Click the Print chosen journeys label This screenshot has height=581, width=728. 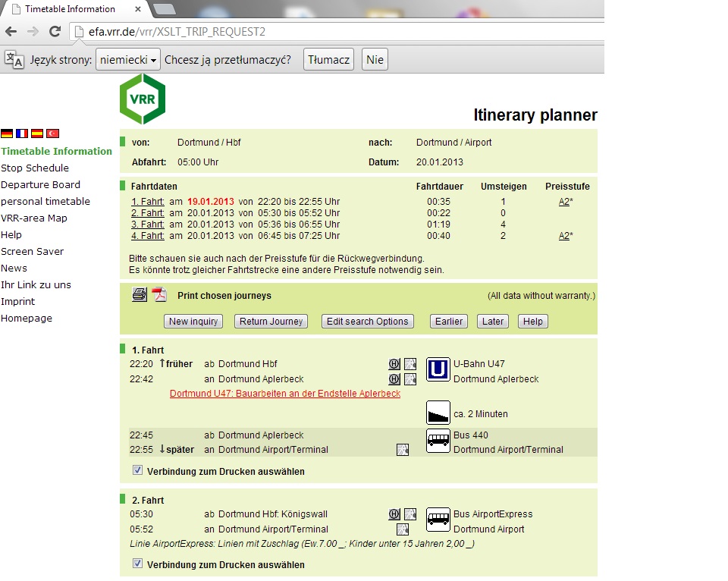click(x=224, y=295)
